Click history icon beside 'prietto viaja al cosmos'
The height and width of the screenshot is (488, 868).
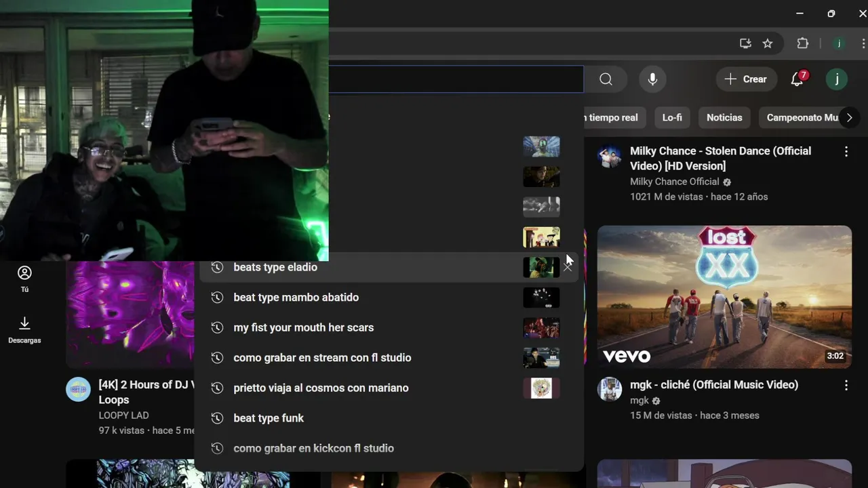point(217,388)
